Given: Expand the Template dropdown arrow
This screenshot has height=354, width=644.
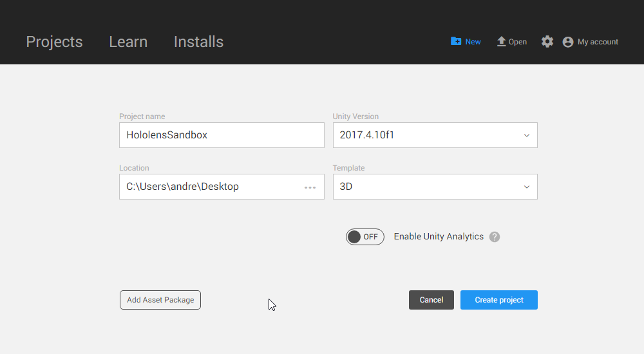Looking at the screenshot, I should coord(526,187).
